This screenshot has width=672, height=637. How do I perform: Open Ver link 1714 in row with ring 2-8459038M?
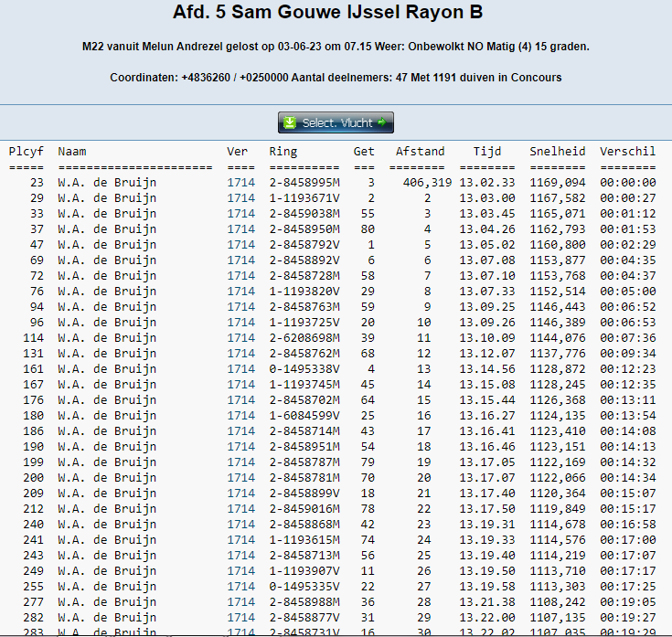(x=240, y=213)
